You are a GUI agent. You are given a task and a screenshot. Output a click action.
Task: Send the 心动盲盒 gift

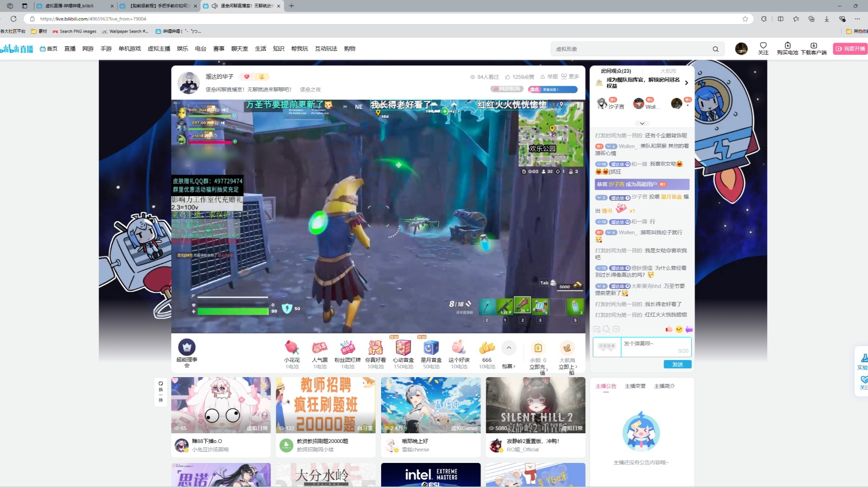[403, 355]
